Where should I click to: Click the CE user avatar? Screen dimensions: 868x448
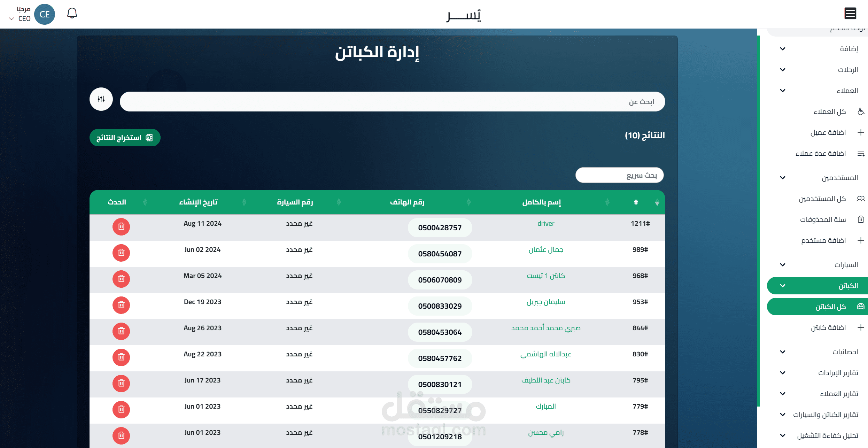click(45, 14)
